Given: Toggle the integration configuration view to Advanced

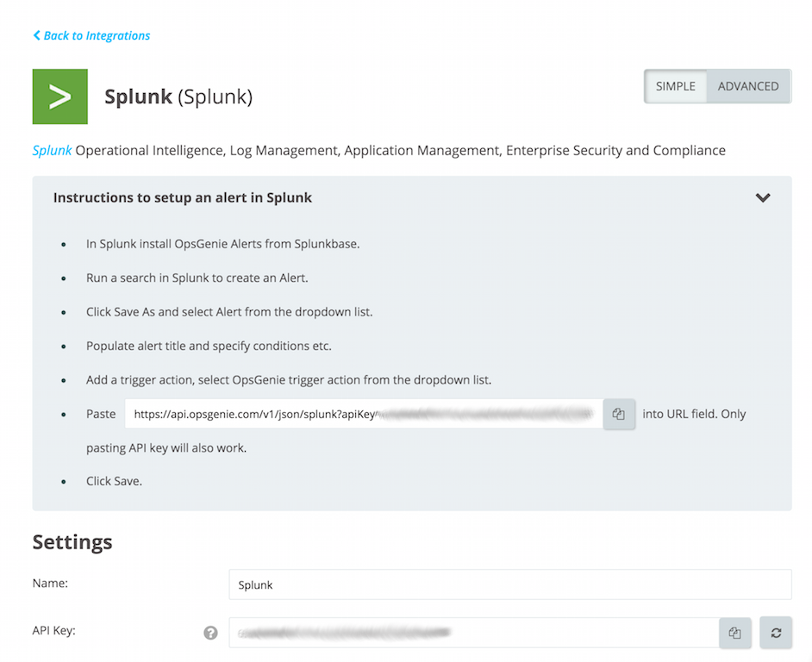Looking at the screenshot, I should [x=747, y=86].
